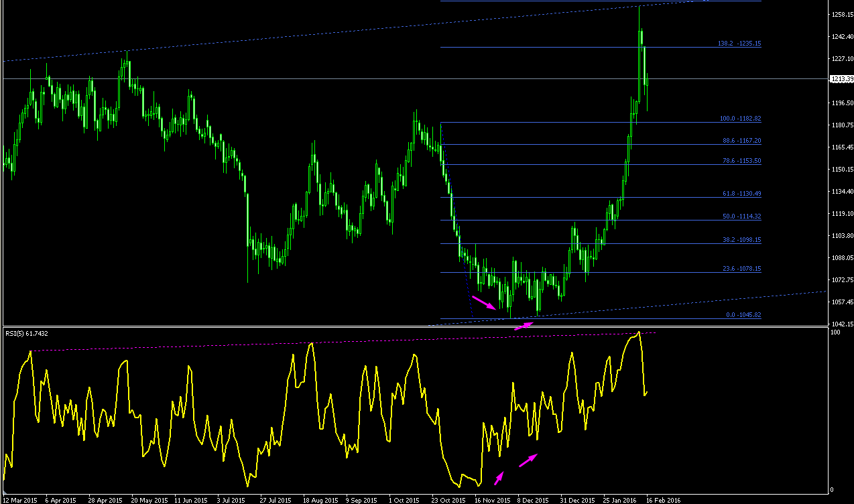The width and height of the screenshot is (854, 504).
Task: Click the current price tag 1213.39
Action: tap(842, 79)
